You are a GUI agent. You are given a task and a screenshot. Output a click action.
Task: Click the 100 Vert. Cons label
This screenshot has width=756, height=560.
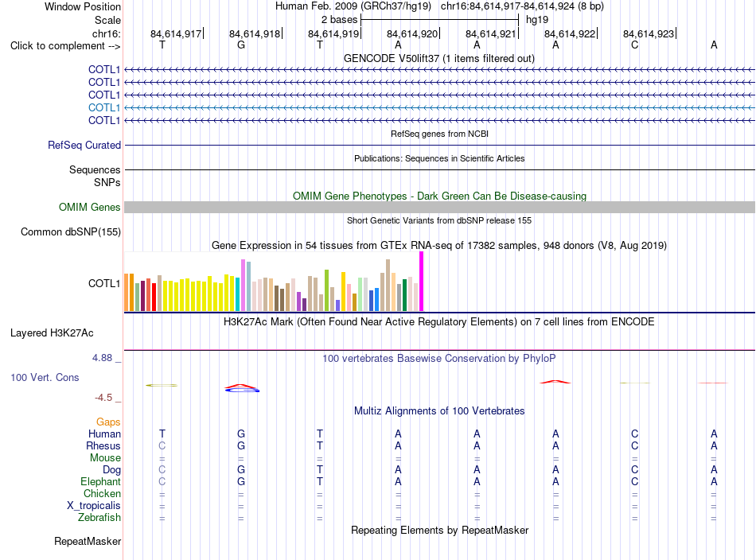pyautogui.click(x=45, y=377)
